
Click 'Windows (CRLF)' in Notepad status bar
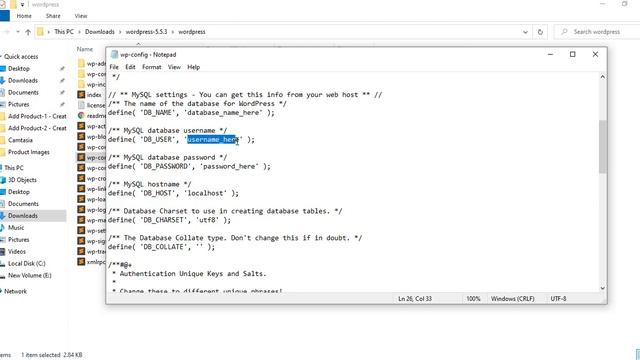pyautogui.click(x=512, y=299)
